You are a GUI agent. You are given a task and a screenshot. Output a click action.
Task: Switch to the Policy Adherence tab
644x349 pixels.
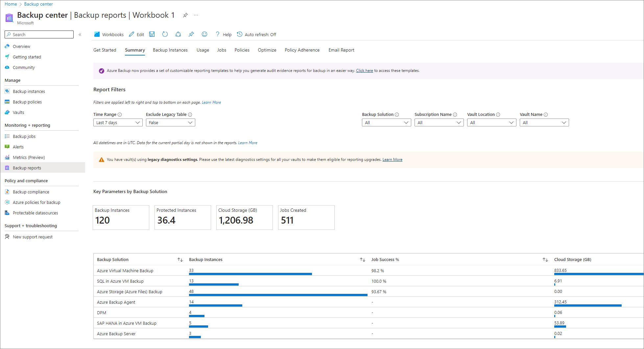point(302,50)
